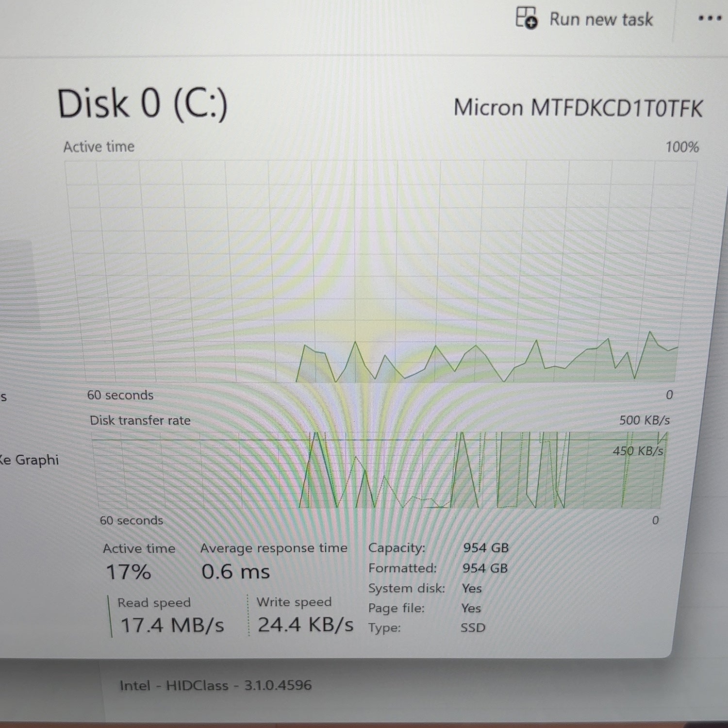This screenshot has width=728, height=728.
Task: Click the 17.4 MB/s read speed value
Action: click(x=172, y=625)
